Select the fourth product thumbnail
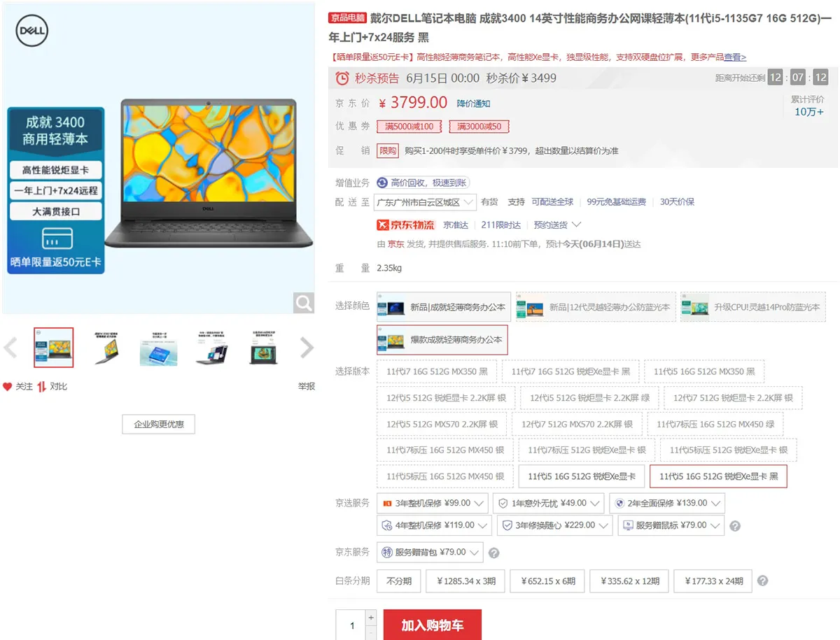The height and width of the screenshot is (640, 840). click(x=211, y=347)
